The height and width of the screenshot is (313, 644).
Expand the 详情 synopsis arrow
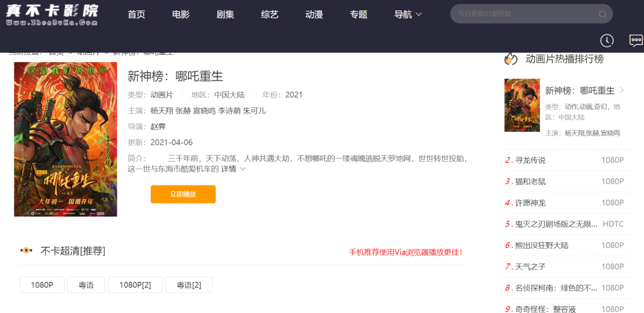[x=243, y=169]
